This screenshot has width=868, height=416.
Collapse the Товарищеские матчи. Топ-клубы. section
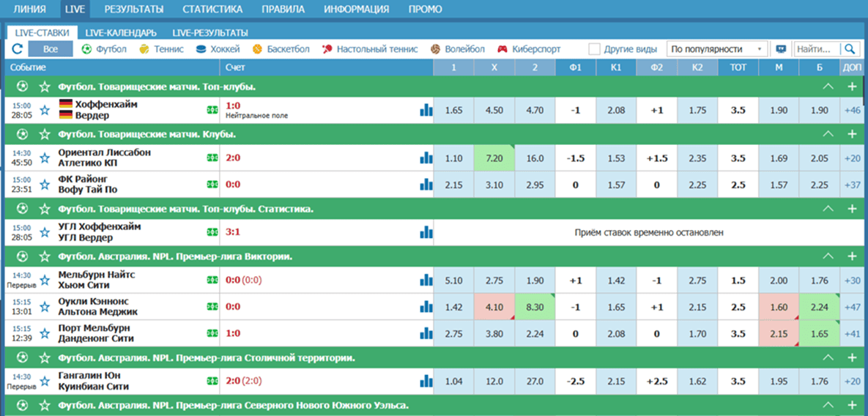[828, 86]
